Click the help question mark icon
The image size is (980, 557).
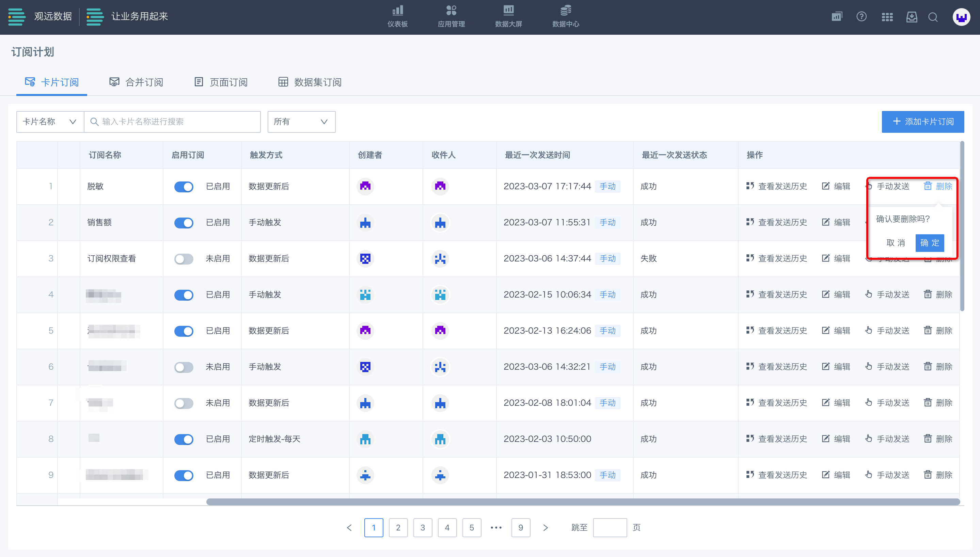pos(862,16)
